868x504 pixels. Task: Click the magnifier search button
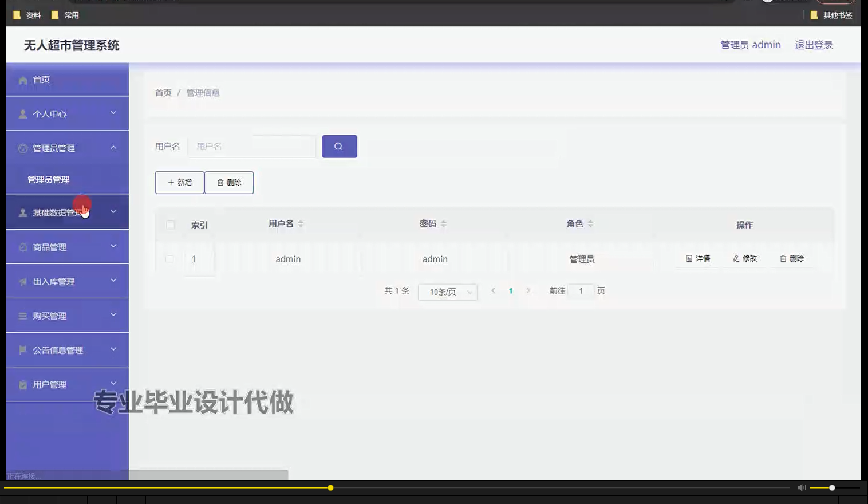point(339,146)
